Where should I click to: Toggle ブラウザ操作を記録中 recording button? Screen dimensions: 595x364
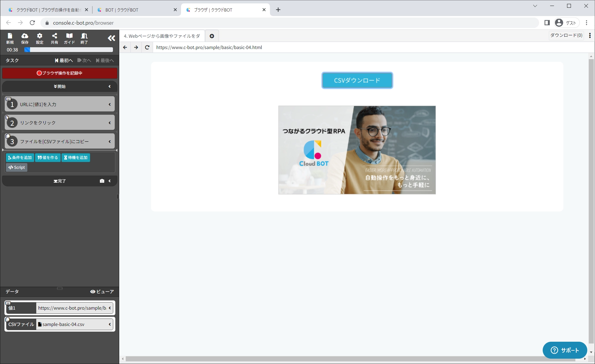click(x=60, y=73)
